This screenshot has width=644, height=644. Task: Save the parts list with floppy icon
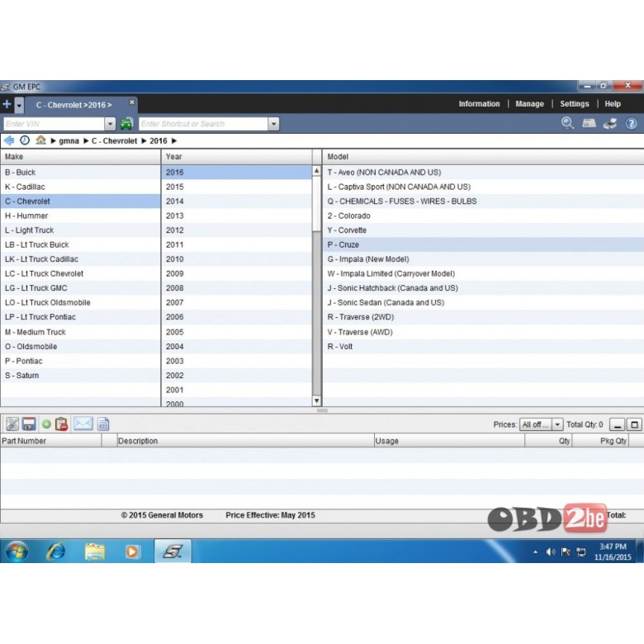[x=29, y=424]
